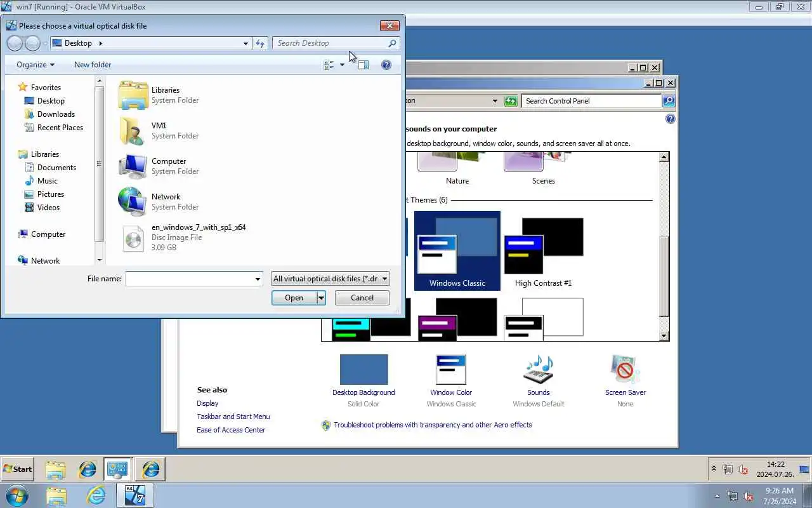Viewport: 812px width, 508px height.
Task: Click the host Windows Start orb
Action: (16, 495)
